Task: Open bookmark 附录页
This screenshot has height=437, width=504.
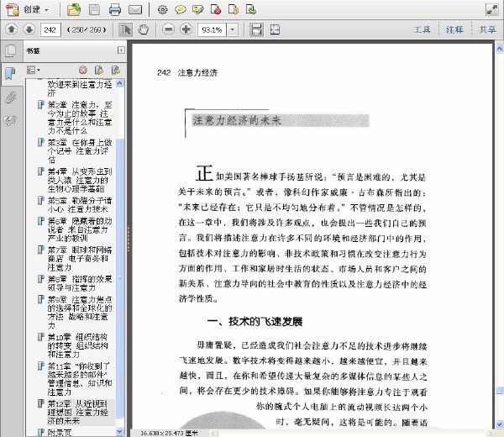Action: click(x=59, y=433)
